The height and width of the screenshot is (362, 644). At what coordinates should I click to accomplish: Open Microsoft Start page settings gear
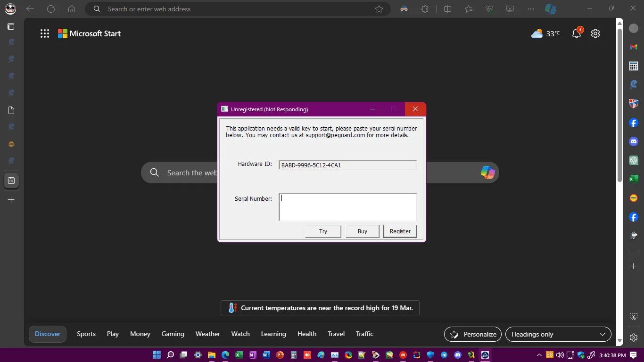click(595, 33)
